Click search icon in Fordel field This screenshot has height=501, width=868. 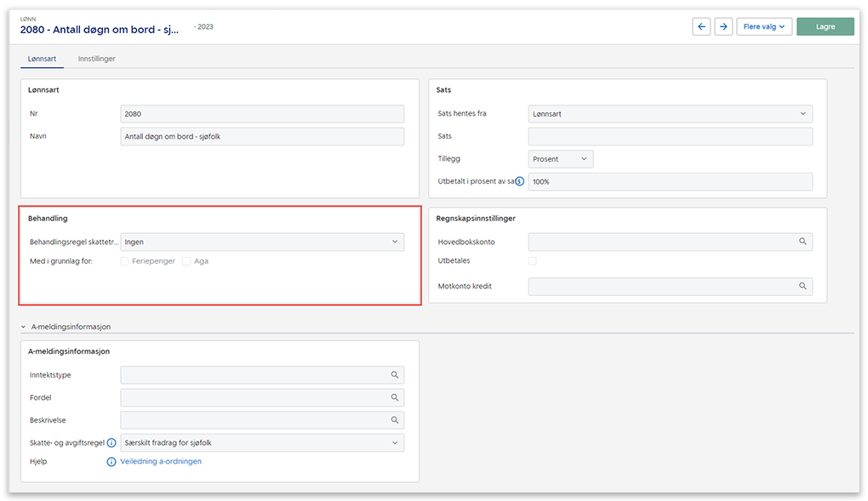(394, 398)
